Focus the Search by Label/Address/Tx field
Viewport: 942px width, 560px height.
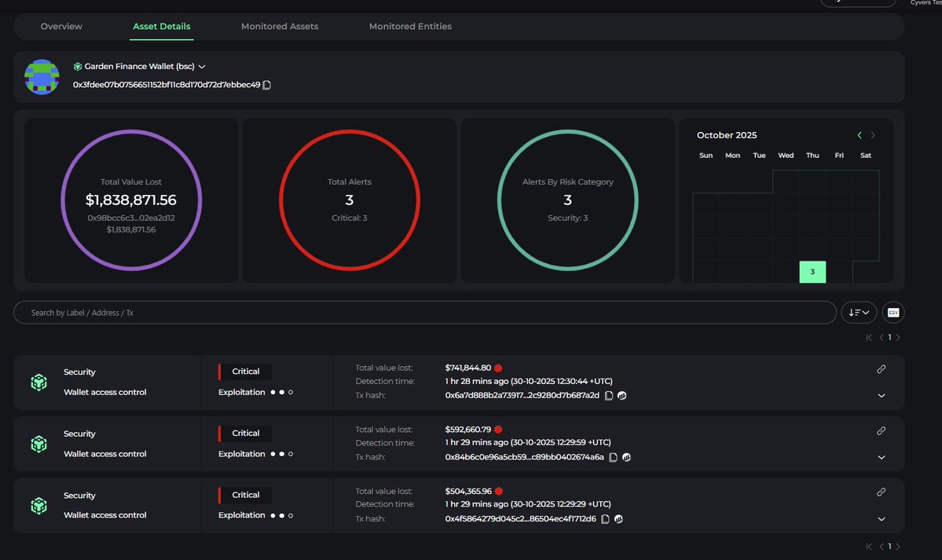(x=424, y=313)
